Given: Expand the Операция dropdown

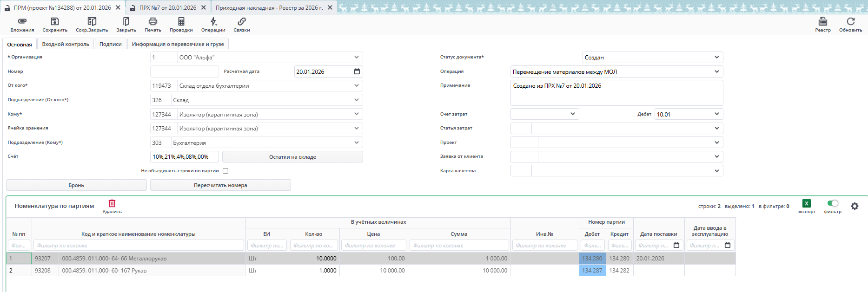Looking at the screenshot, I should tap(716, 71).
